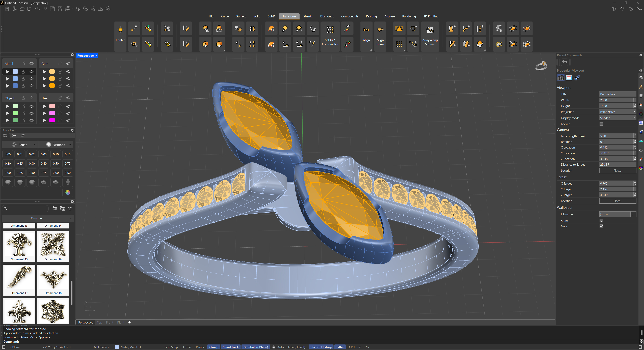This screenshot has height=350, width=644.
Task: Click the Rotate 1 orange arc tool
Action: (x=271, y=29)
